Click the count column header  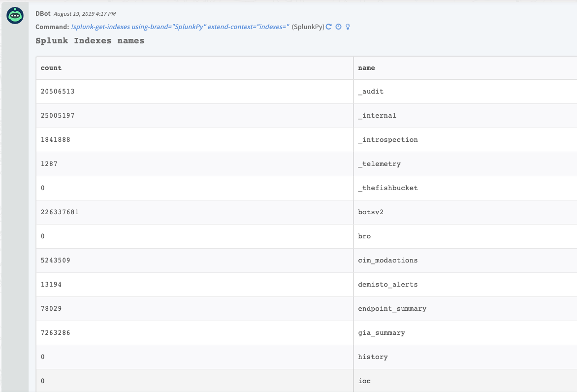[x=51, y=68]
